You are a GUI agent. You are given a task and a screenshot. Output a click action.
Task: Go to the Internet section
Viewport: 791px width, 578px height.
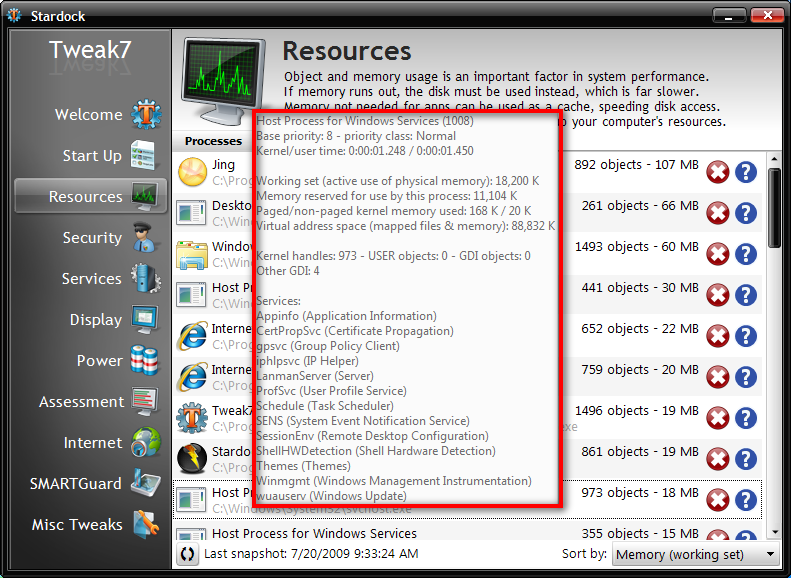pos(93,442)
